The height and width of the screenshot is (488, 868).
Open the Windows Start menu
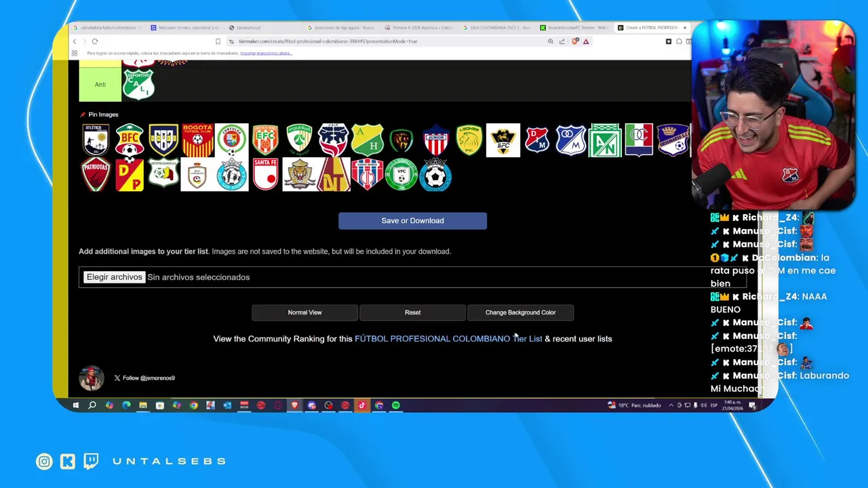coord(75,405)
